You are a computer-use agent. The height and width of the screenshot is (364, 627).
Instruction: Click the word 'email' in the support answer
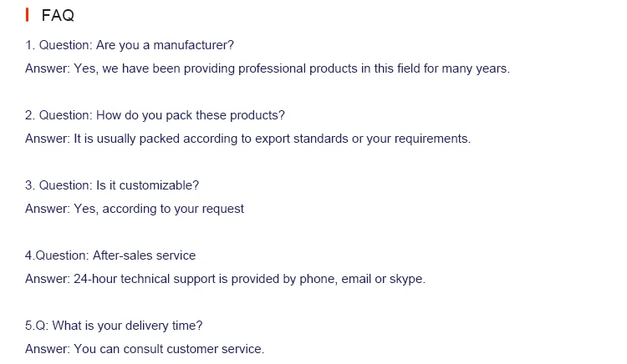point(356,279)
